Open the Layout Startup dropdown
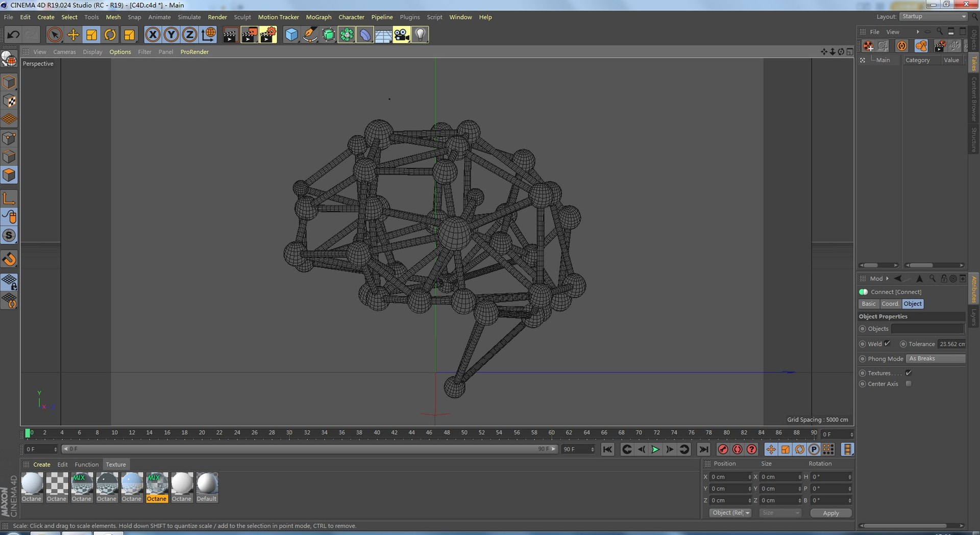980x535 pixels. click(x=934, y=16)
